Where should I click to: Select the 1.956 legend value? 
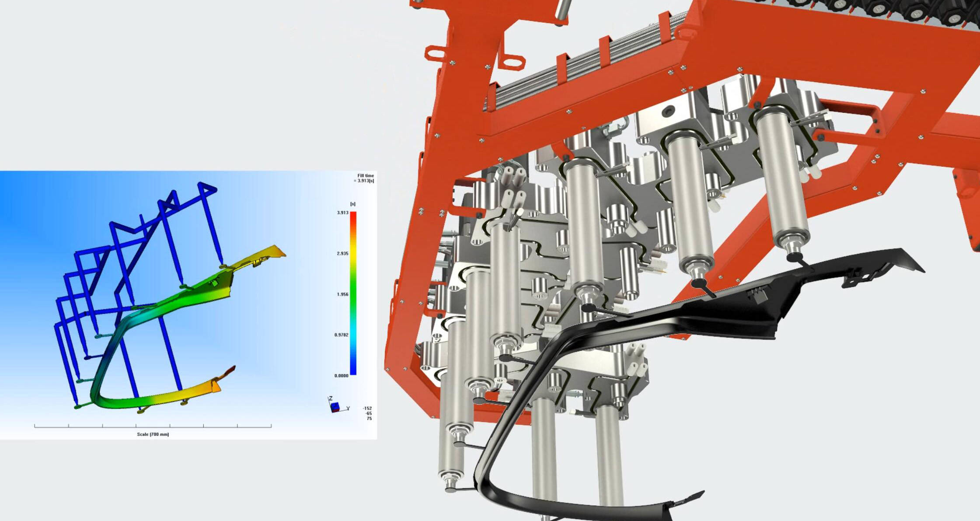(342, 294)
